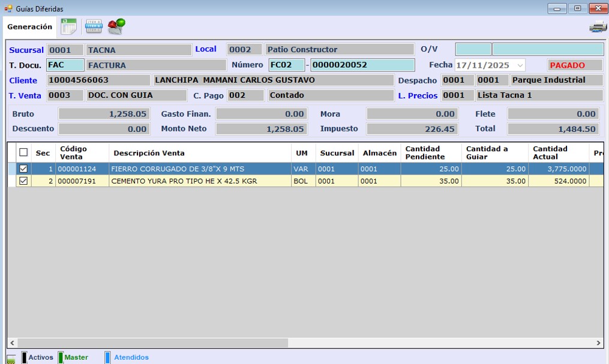Click the printer icon
The height and width of the screenshot is (364, 609).
click(598, 27)
